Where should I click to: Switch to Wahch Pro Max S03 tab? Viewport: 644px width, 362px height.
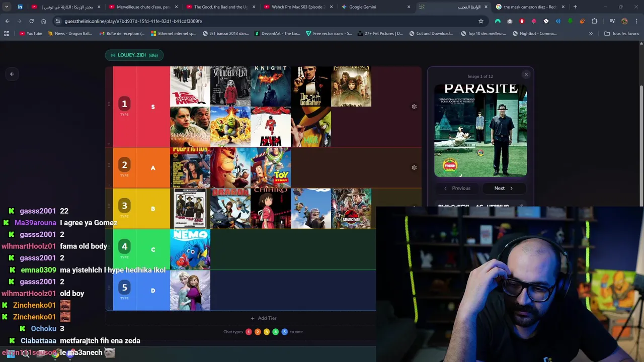298,7
